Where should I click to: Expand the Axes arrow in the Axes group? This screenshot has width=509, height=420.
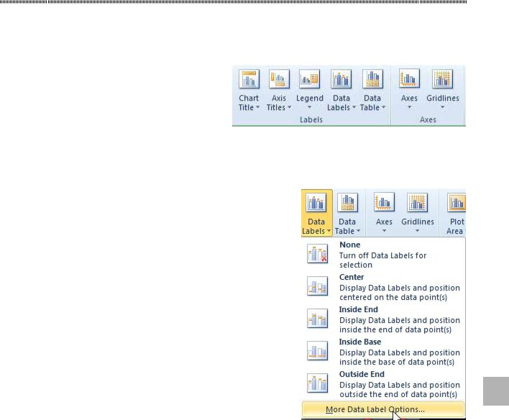(409, 107)
